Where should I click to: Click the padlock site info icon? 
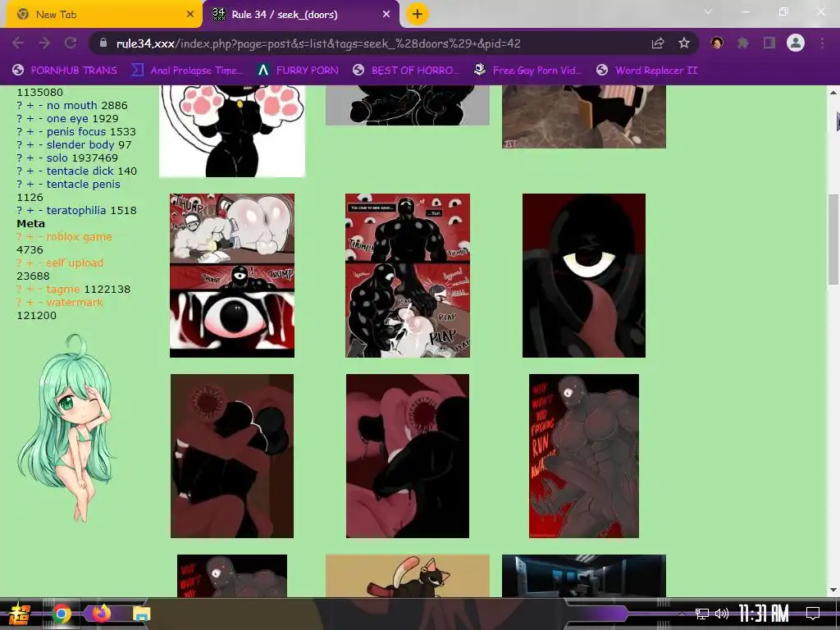(x=103, y=43)
